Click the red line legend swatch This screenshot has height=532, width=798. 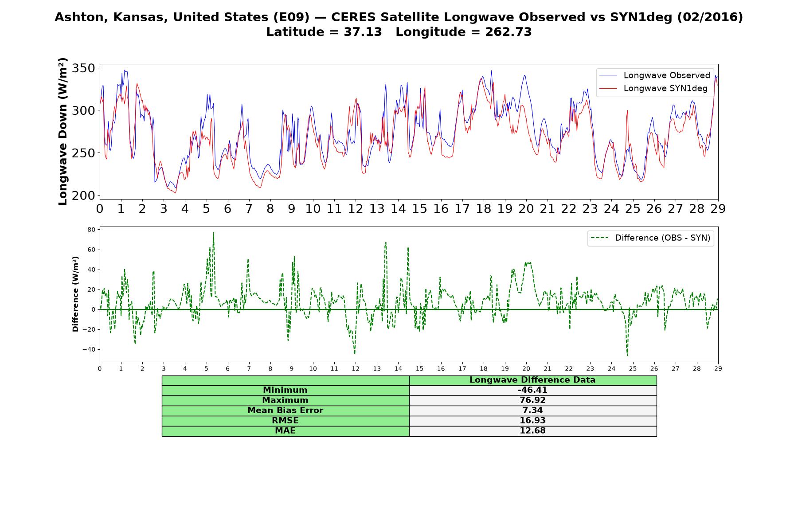coord(608,89)
